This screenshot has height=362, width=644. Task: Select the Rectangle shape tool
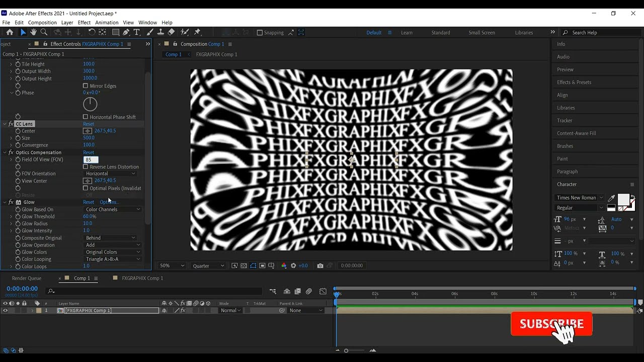115,32
